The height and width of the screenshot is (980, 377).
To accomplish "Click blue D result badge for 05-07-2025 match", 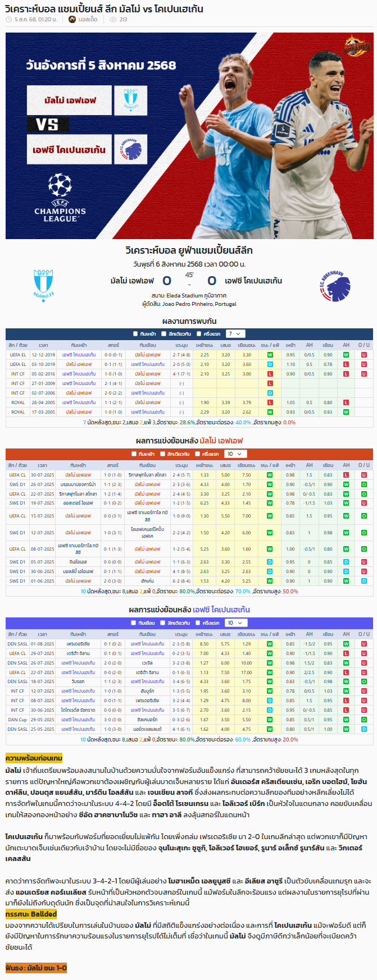I will pos(270,562).
